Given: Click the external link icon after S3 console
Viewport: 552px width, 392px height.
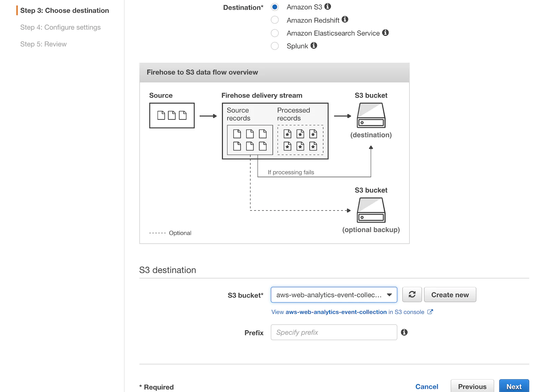Looking at the screenshot, I should coord(430,312).
